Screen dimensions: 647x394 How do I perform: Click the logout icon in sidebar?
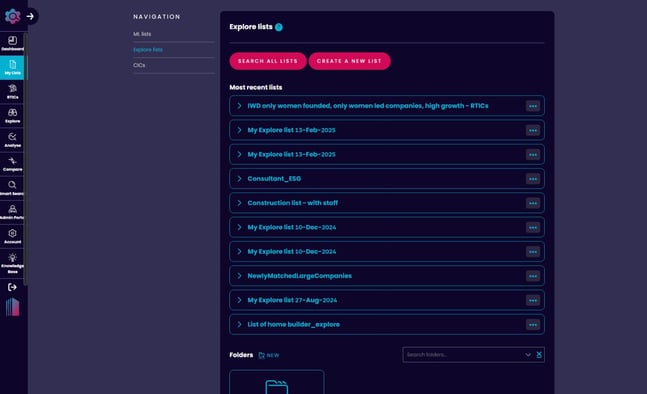pyautogui.click(x=12, y=287)
